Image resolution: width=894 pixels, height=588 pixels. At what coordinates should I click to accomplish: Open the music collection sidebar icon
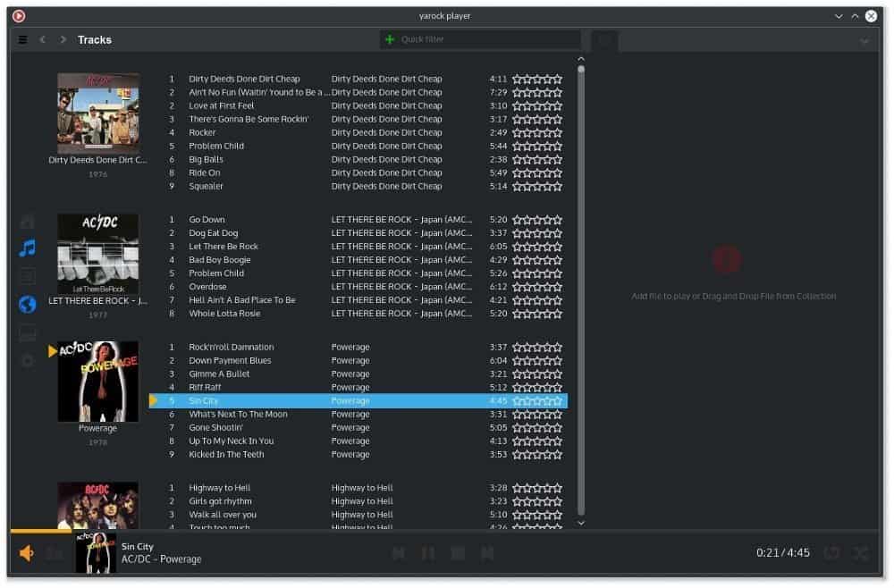(28, 248)
